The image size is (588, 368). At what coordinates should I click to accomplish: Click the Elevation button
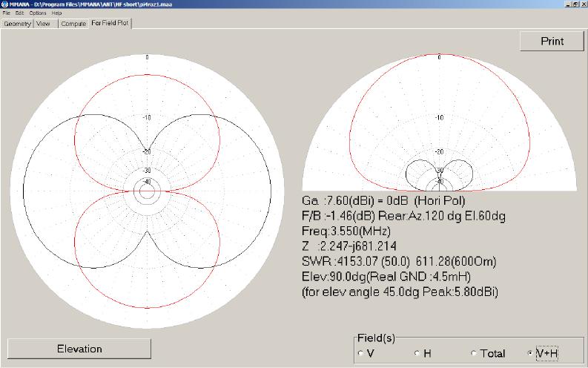point(79,348)
